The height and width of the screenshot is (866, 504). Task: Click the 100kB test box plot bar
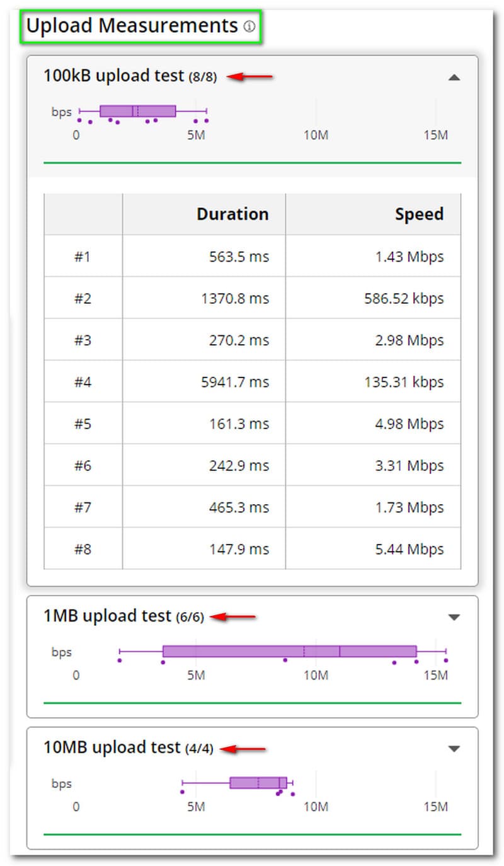(137, 112)
